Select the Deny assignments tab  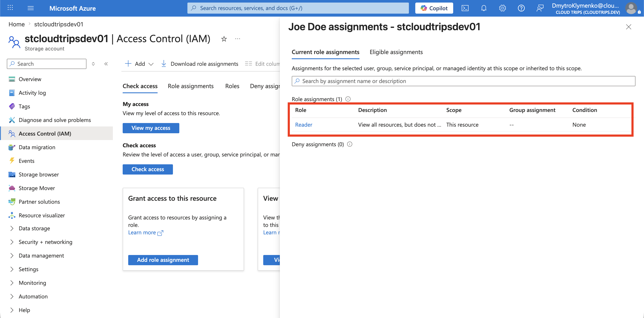point(265,86)
